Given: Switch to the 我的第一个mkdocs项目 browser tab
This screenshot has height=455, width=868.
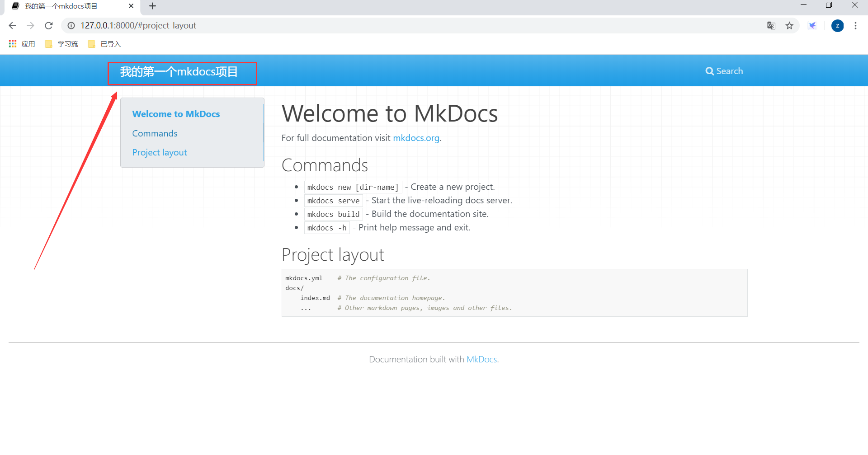Looking at the screenshot, I should [x=61, y=6].
